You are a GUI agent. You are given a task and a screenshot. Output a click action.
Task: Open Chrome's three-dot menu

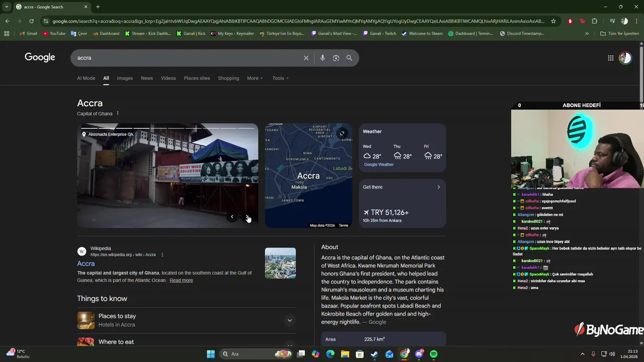637,21
